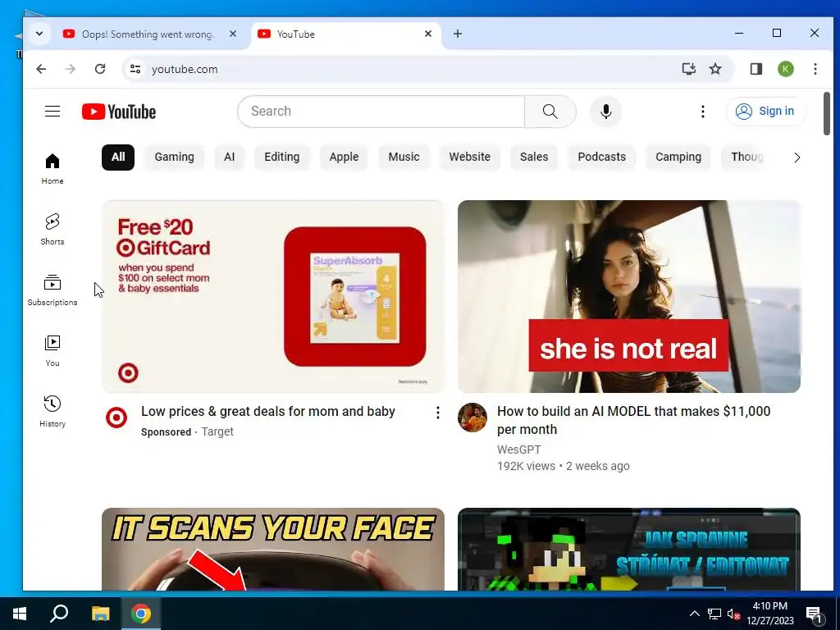Image resolution: width=840 pixels, height=630 pixels.
Task: Open File Explorer from taskbar
Action: click(100, 614)
